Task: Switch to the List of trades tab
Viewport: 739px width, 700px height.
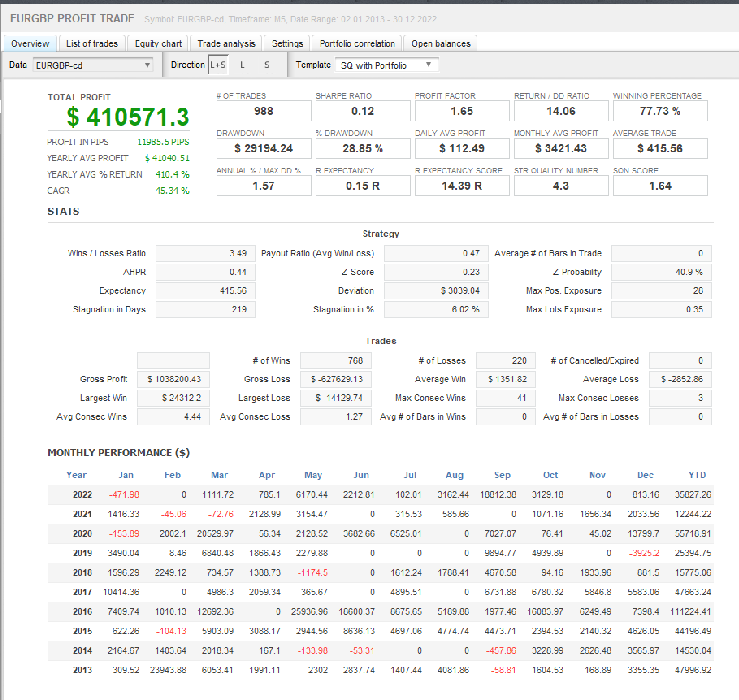Action: coord(92,43)
